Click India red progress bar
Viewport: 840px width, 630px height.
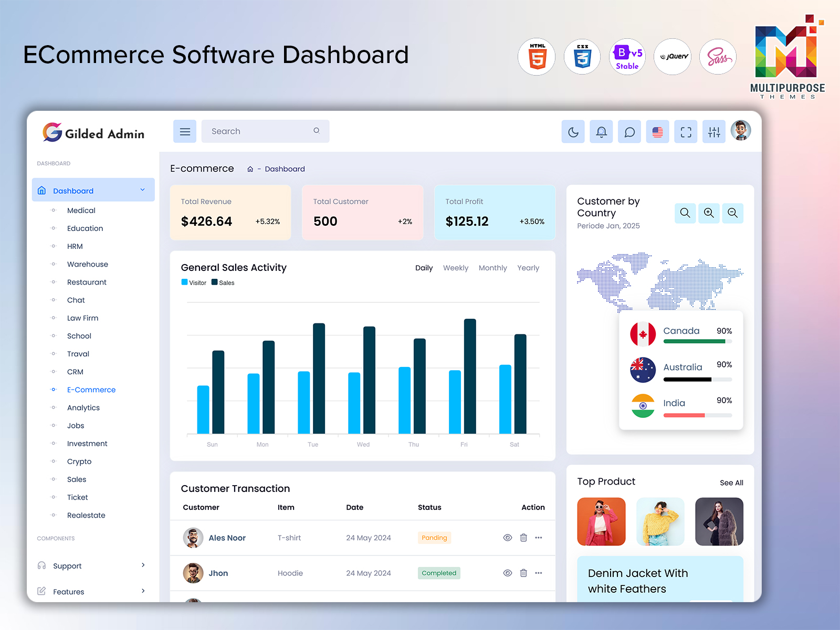698,415
